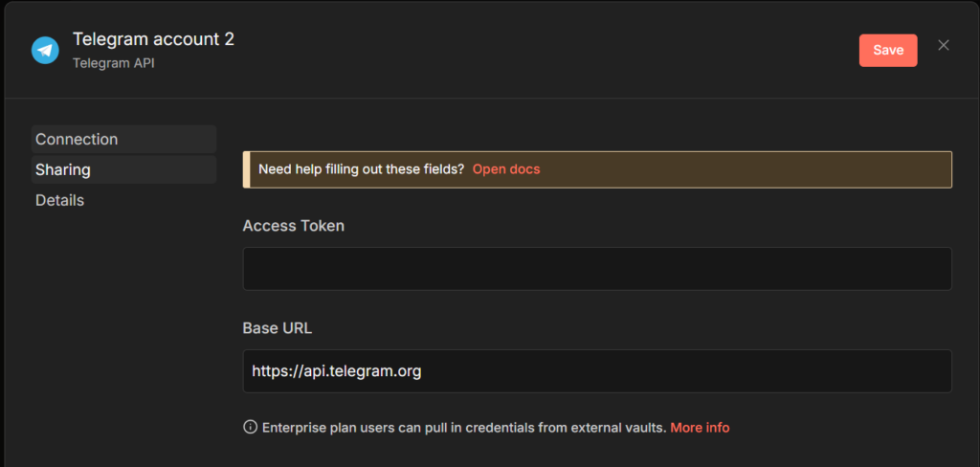The width and height of the screenshot is (980, 467).
Task: Focus the Access Token input field
Action: point(597,269)
